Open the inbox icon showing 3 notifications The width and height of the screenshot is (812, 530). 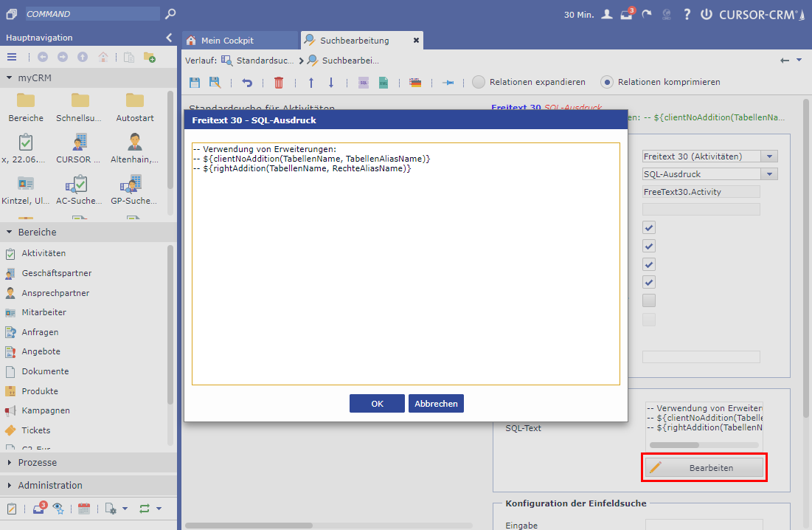pos(628,14)
